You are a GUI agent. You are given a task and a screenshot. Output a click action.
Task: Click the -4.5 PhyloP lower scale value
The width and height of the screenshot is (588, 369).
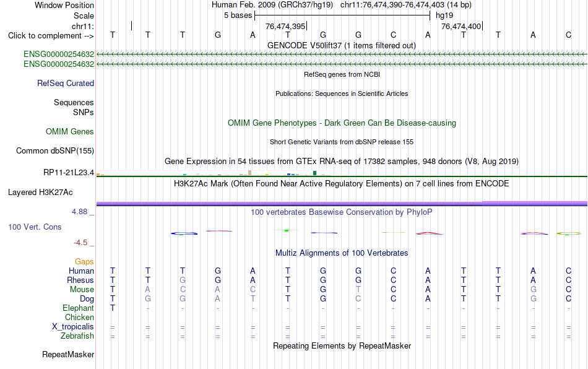coord(80,243)
